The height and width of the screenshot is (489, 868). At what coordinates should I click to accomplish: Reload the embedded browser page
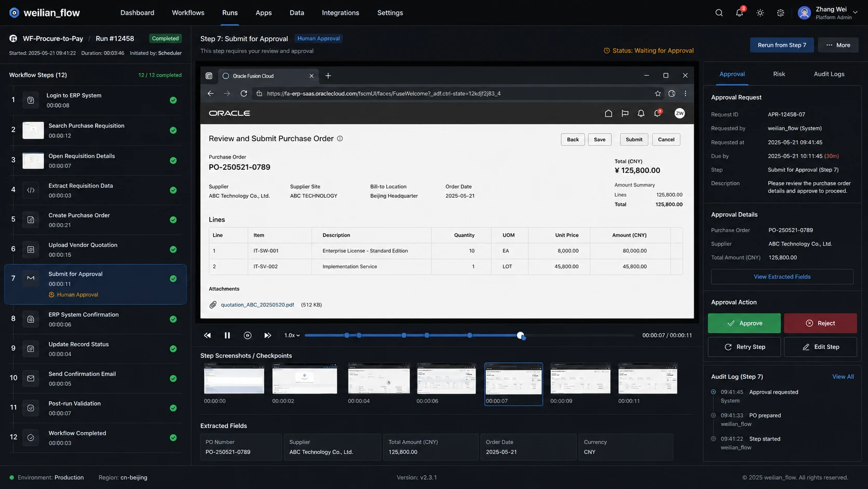click(243, 94)
